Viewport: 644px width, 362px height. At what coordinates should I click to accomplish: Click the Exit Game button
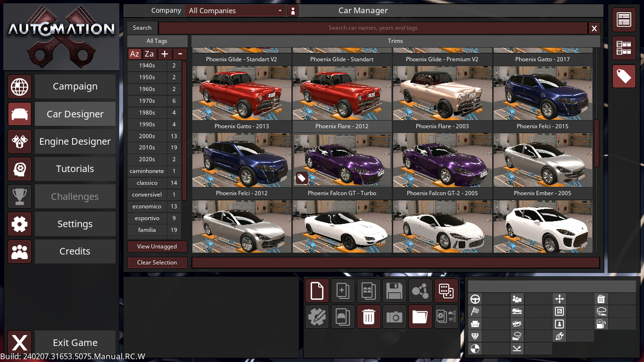click(75, 343)
